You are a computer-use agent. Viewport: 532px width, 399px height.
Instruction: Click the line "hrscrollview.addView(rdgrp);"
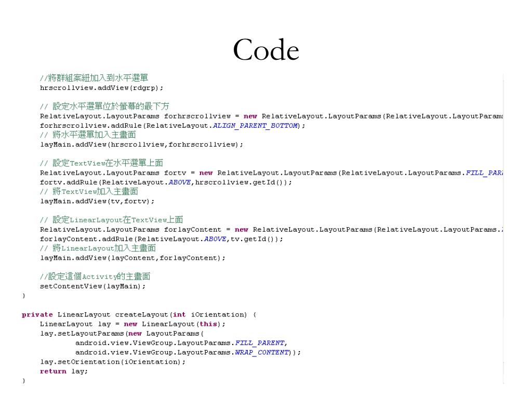click(101, 88)
